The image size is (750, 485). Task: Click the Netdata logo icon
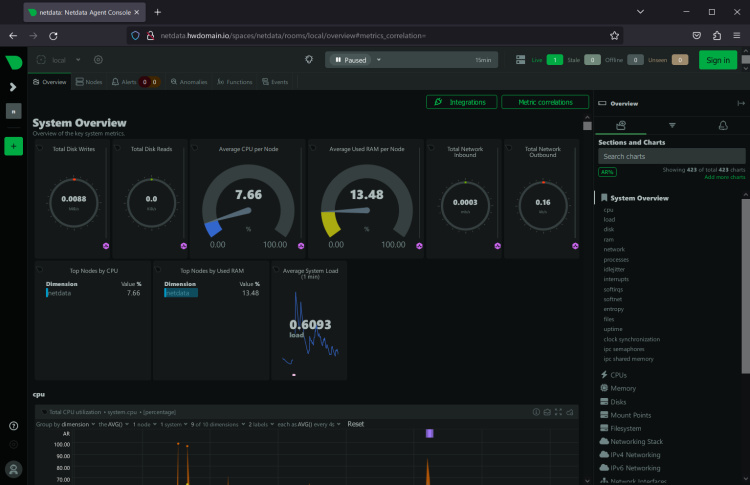click(13, 62)
